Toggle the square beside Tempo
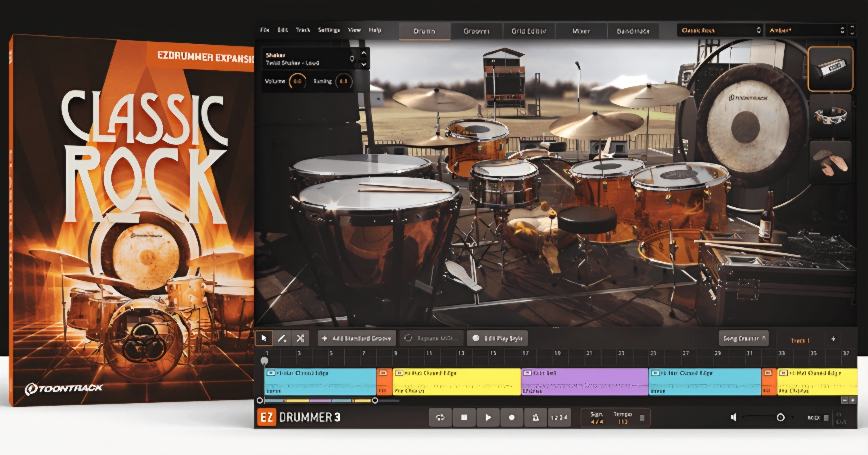The image size is (868, 455). tap(642, 418)
